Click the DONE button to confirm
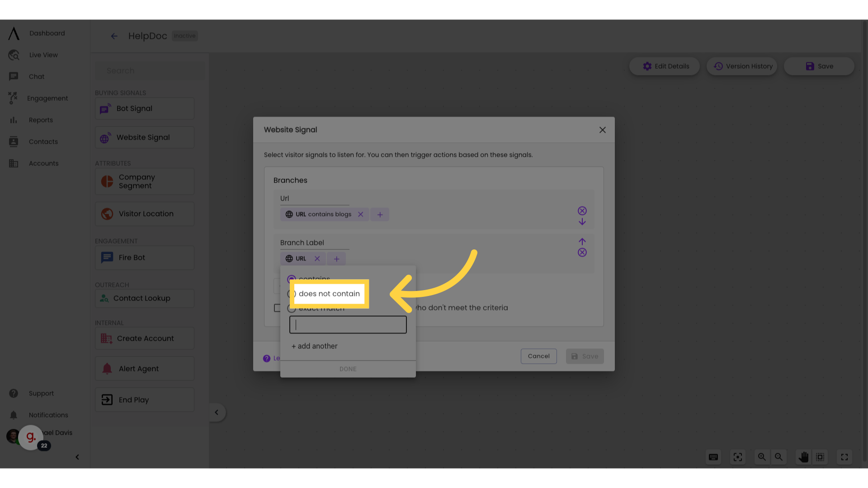868x488 pixels. pos(348,368)
